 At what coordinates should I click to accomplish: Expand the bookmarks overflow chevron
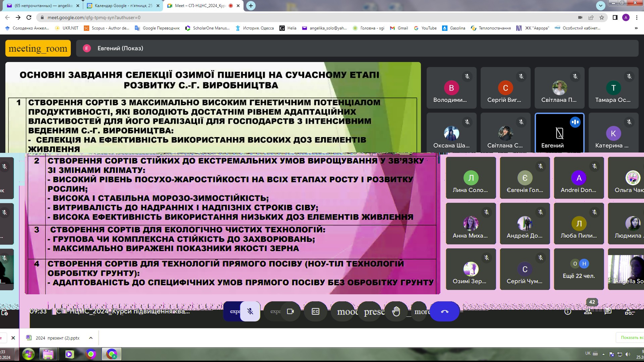tap(636, 28)
